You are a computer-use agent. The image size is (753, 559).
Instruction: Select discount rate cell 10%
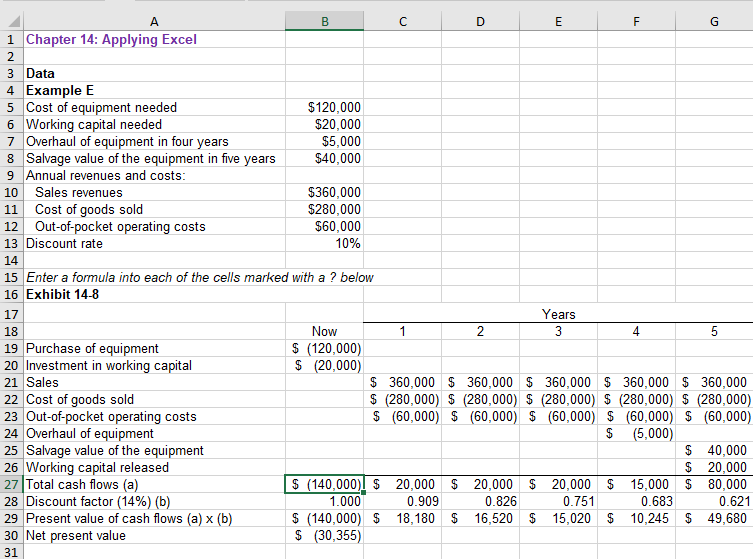[325, 243]
